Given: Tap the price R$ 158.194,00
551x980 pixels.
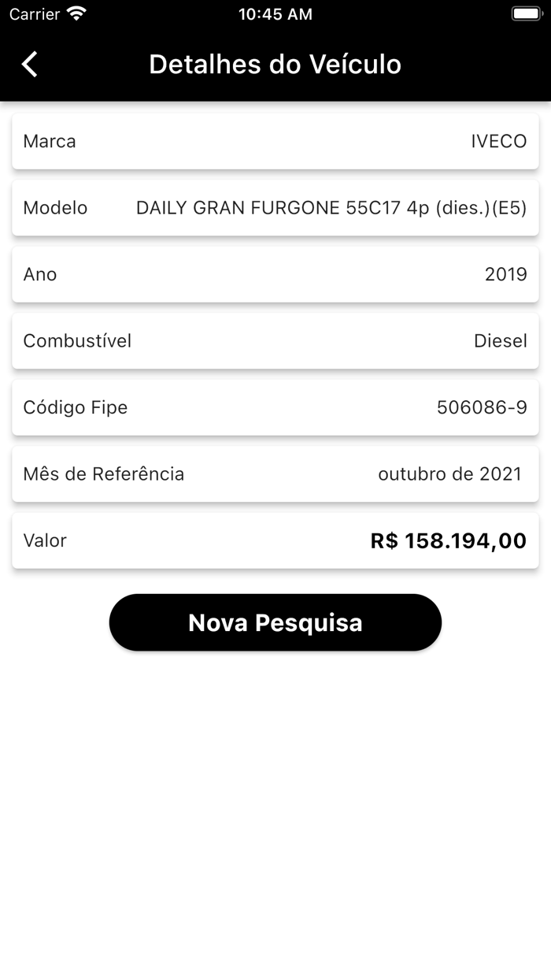Looking at the screenshot, I should tap(448, 540).
